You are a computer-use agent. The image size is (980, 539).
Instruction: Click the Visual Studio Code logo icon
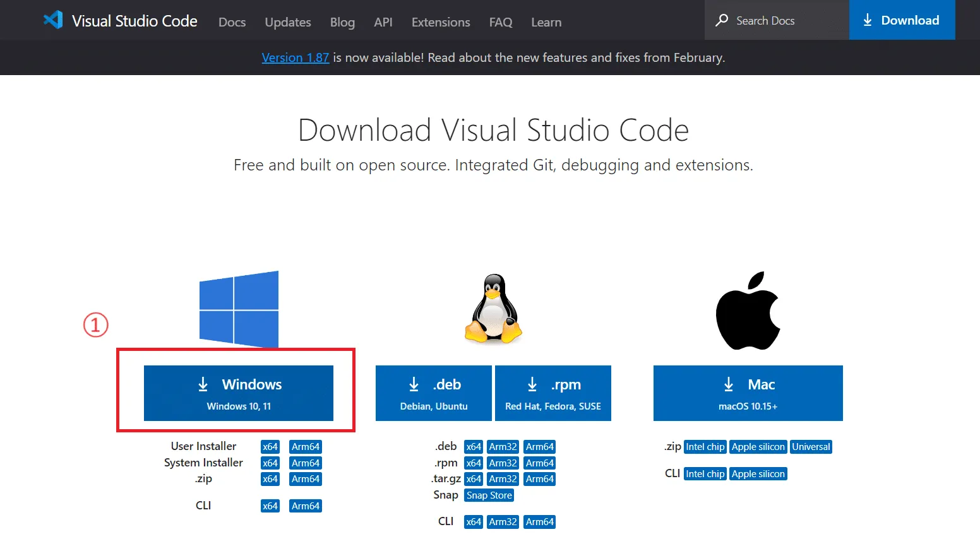click(x=53, y=20)
